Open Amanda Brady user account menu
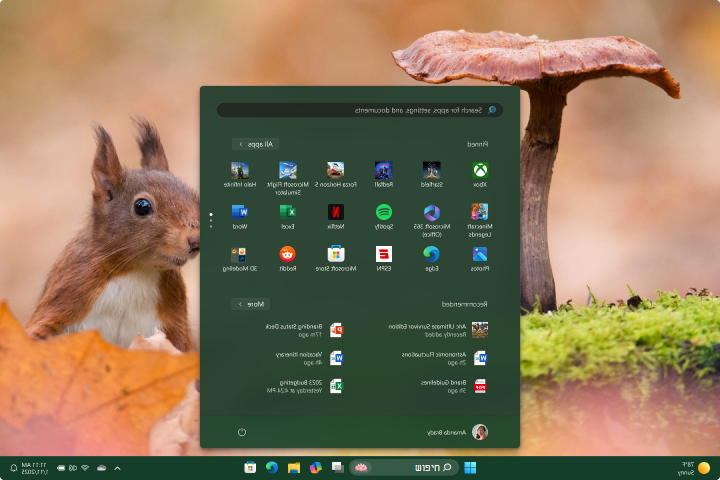The height and width of the screenshot is (480, 720). pos(457,432)
